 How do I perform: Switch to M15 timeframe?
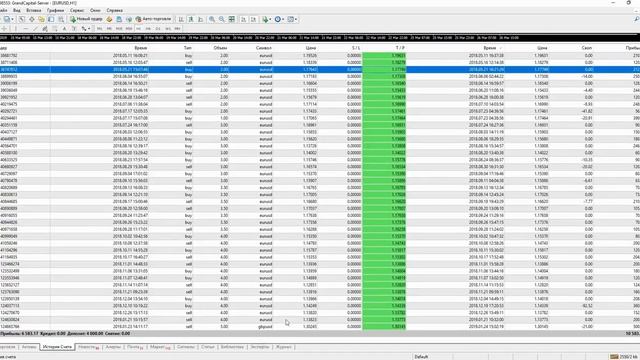119,29
